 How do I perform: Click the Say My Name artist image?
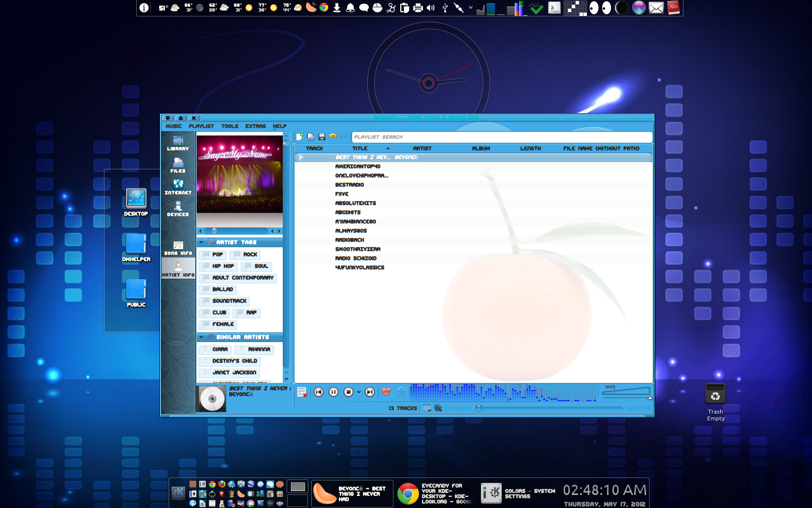(x=240, y=174)
